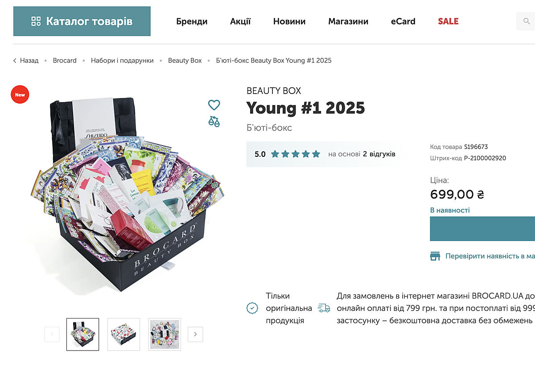The width and height of the screenshot is (535, 392).
Task: Select the second product thumbnail
Action: coord(123,335)
